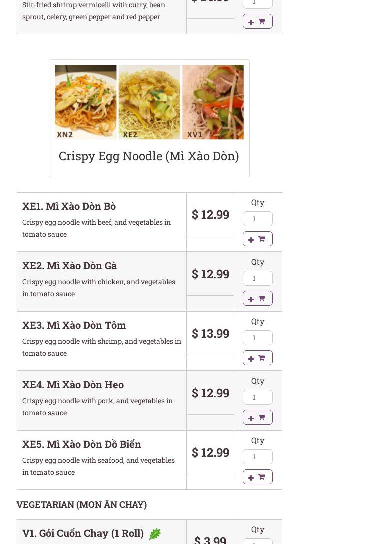
Task: Click the quantity field for XE3
Action: (257, 338)
